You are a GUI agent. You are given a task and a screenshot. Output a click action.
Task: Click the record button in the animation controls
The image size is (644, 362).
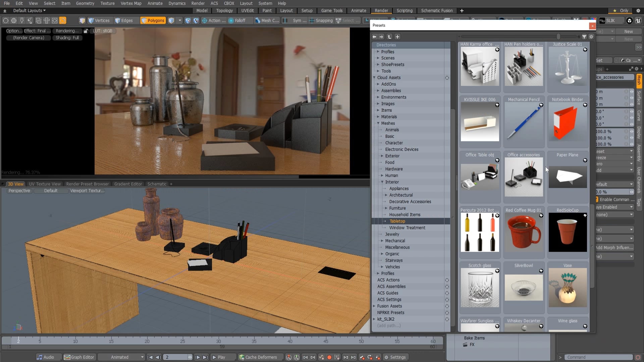coord(329,357)
